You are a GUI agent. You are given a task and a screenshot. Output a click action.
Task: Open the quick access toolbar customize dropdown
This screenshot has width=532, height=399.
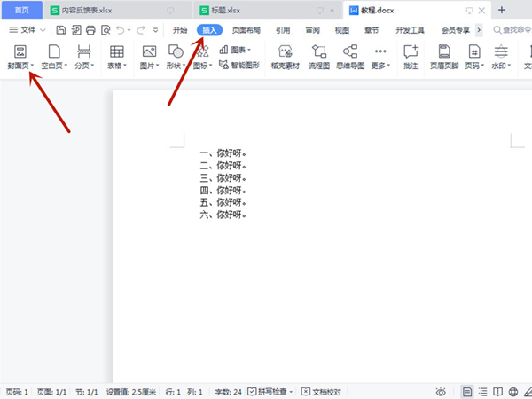(x=156, y=30)
